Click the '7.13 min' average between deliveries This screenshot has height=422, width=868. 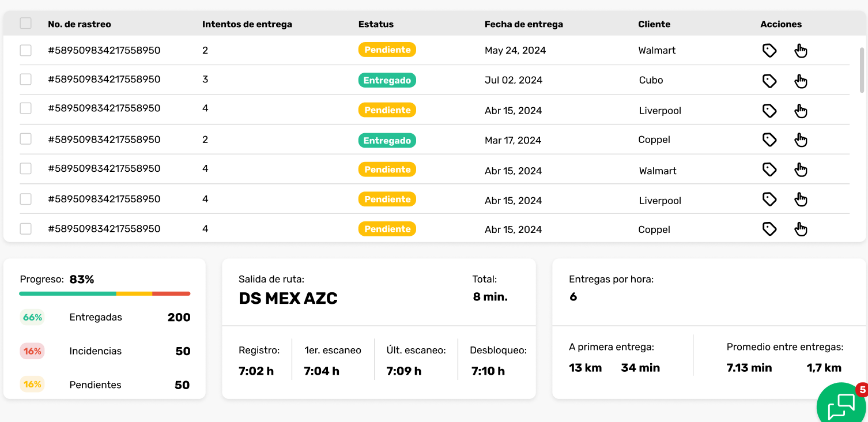click(749, 368)
